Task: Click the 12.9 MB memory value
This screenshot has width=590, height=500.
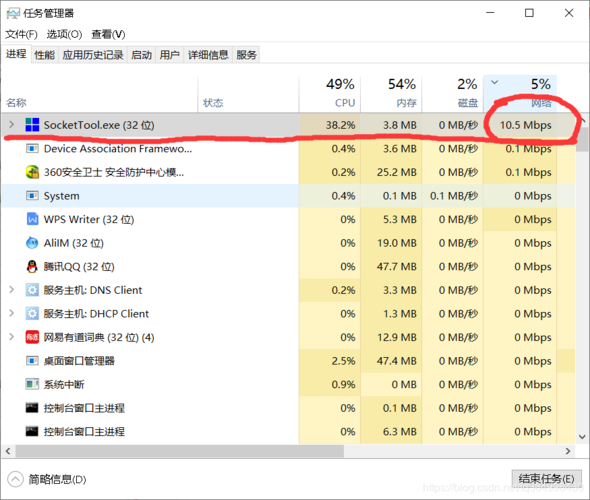Action: [397, 337]
